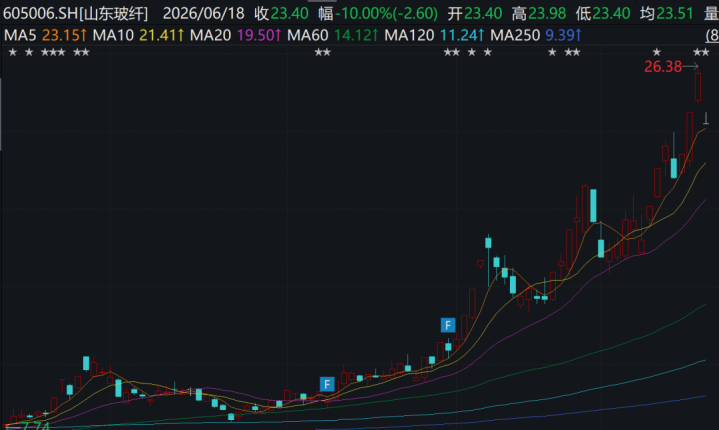This screenshot has height=430, width=719.
Task: Click the low price 低23.40
Action: [603, 13]
